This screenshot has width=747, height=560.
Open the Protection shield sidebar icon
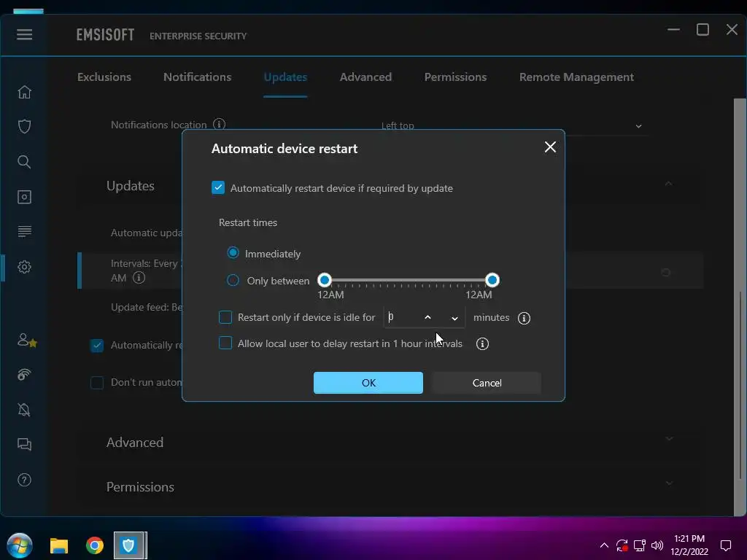(x=24, y=127)
